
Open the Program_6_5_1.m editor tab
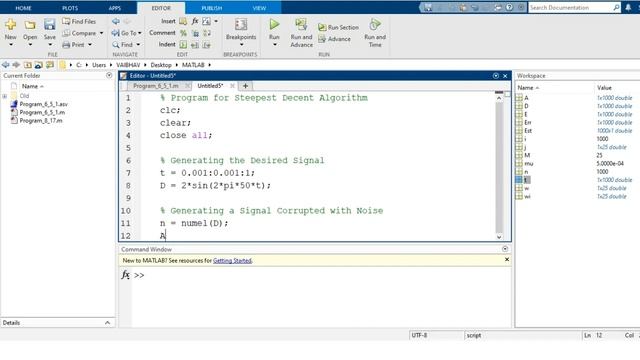(x=156, y=86)
